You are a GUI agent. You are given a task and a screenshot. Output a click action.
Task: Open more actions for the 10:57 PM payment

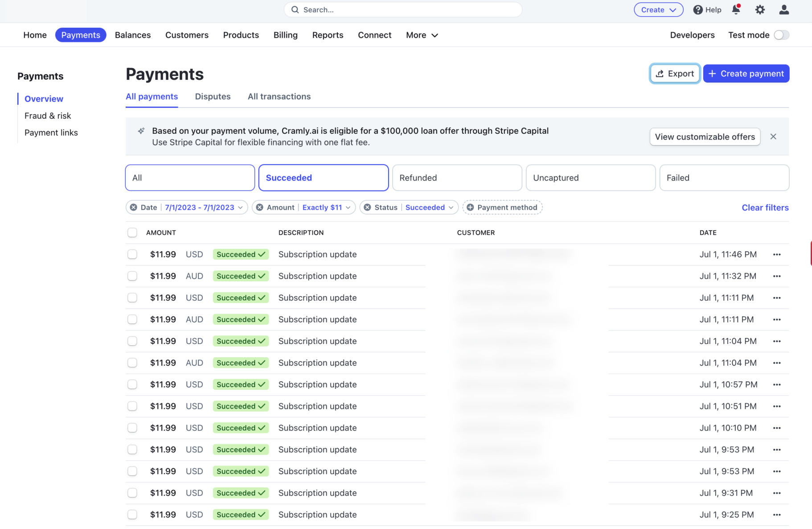tap(777, 384)
